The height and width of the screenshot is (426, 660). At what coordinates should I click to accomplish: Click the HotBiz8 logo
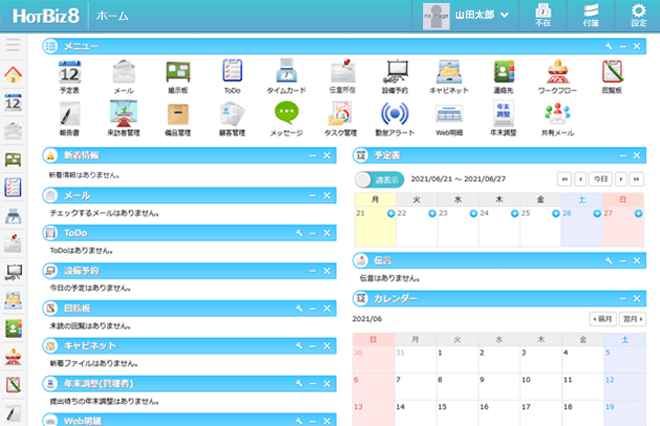tap(46, 16)
